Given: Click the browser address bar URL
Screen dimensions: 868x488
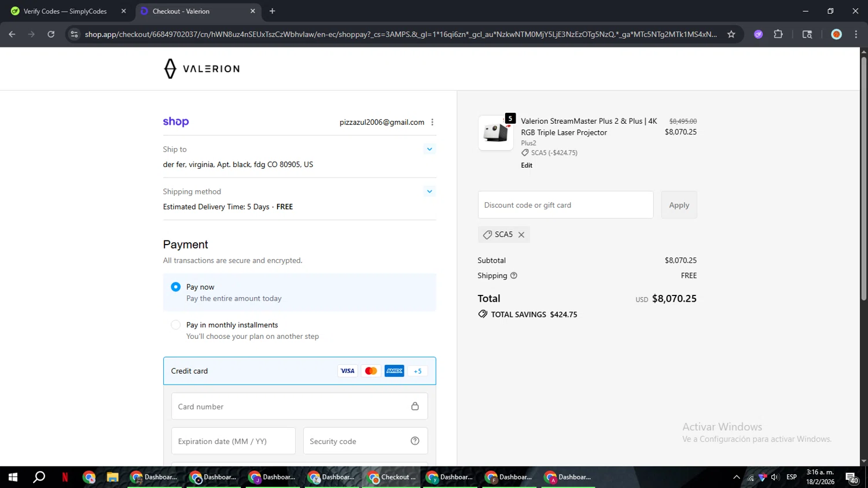Looking at the screenshot, I should 400,34.
